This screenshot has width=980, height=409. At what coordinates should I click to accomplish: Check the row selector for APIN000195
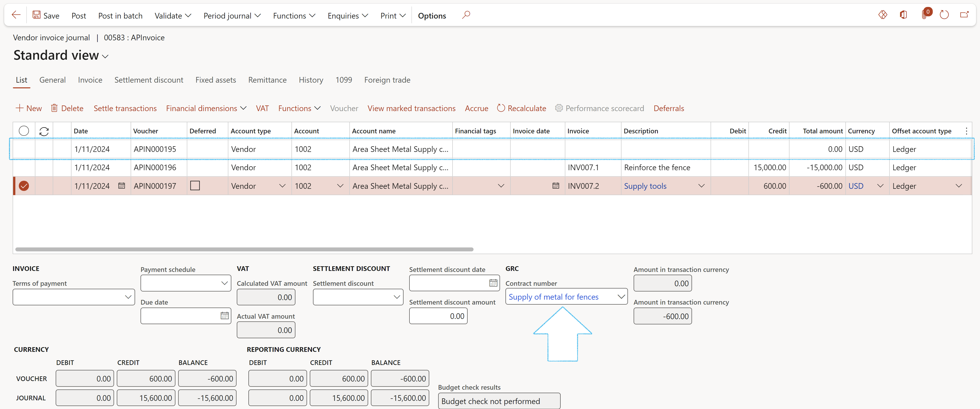[x=24, y=149]
